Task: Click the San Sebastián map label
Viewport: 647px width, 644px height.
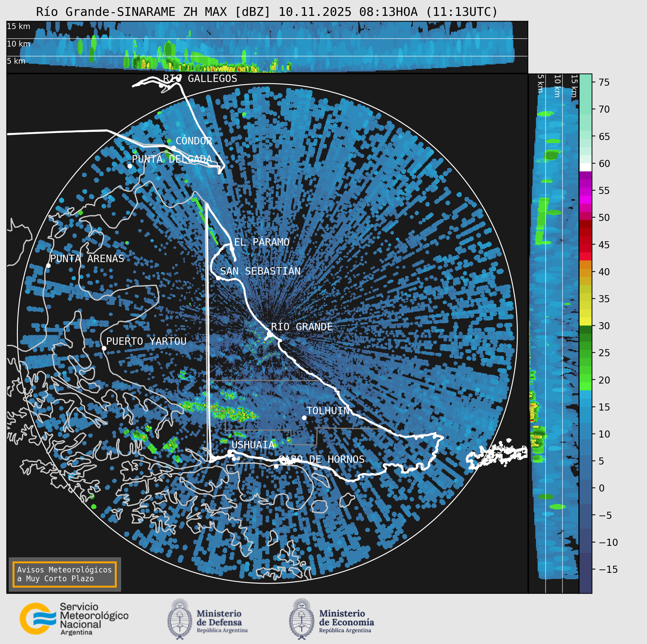Action: [260, 271]
